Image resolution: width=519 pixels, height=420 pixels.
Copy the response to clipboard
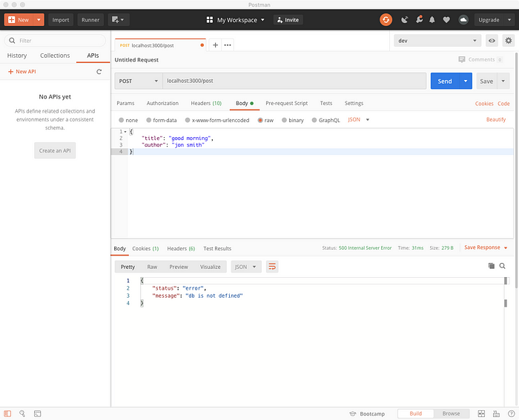pyautogui.click(x=491, y=266)
